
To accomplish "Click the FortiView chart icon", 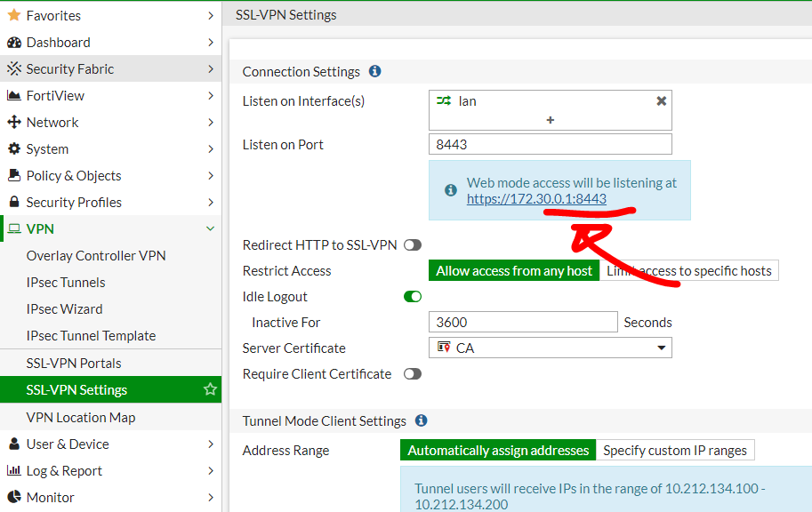I will 14,95.
